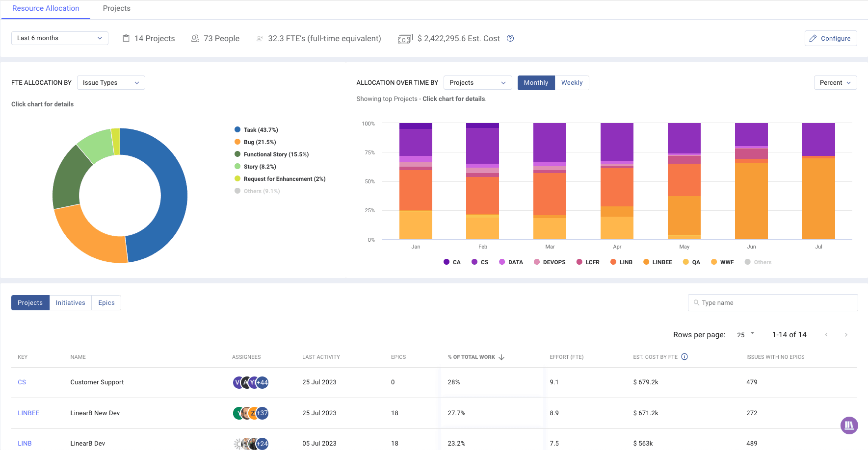This screenshot has height=450, width=868.
Task: Click the info icon beside Est. Cost by FTE
Action: [684, 357]
